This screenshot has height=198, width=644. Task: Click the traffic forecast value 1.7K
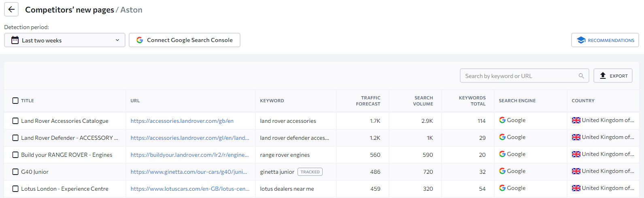(375, 121)
